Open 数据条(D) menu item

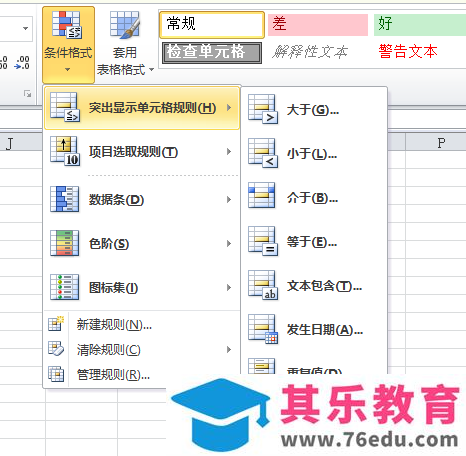coord(142,200)
